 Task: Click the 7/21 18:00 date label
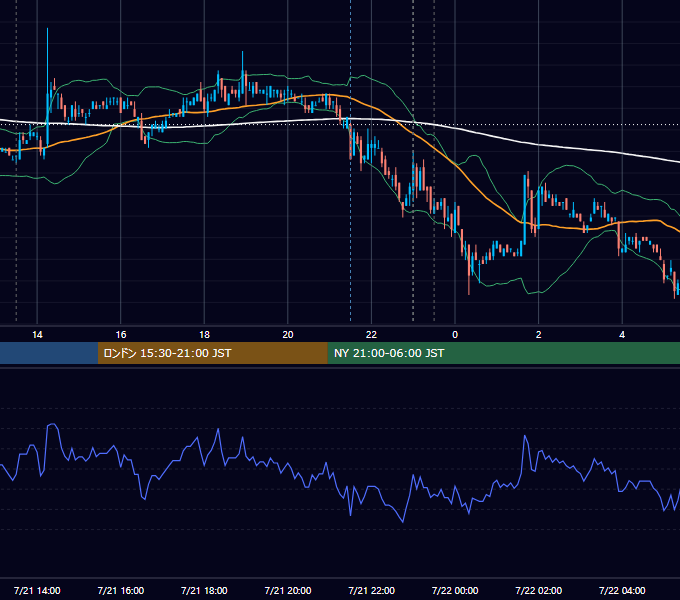[x=204, y=590]
